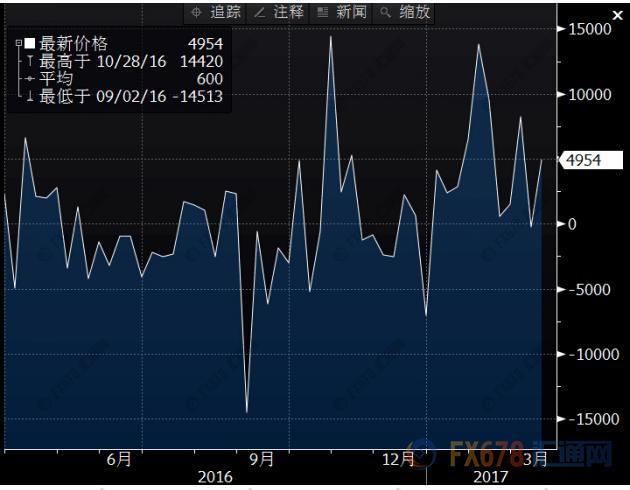Screen dimensions: 630x490
Task: Open the 新闻 news overlay
Action: tap(342, 12)
